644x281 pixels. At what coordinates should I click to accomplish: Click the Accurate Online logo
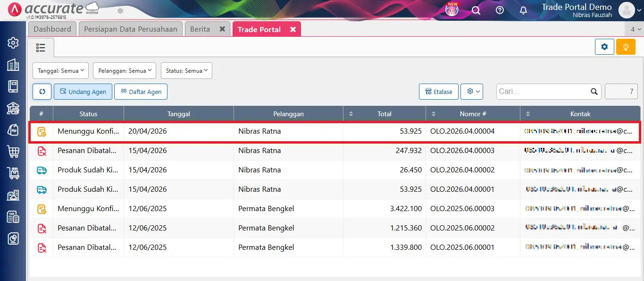point(54,9)
